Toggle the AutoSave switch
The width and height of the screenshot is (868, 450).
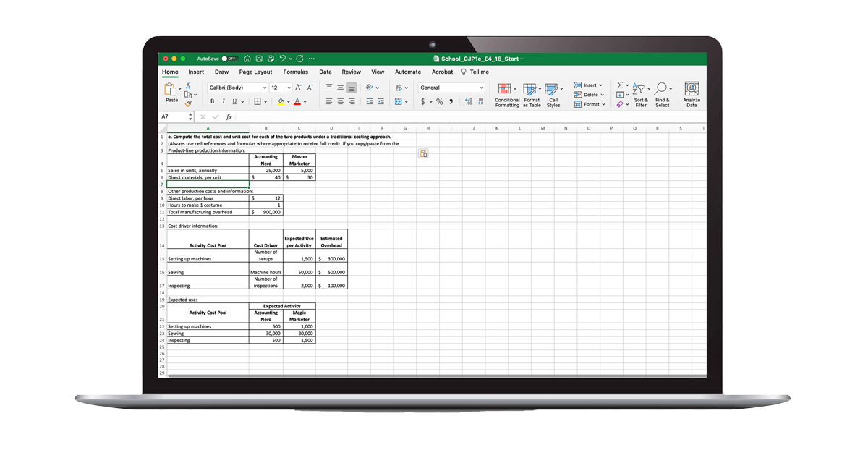tap(229, 59)
